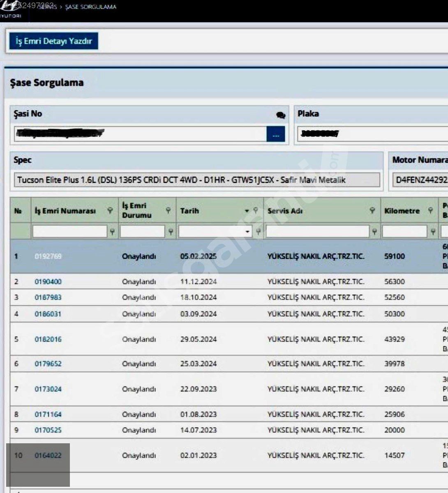Click the kilometre value 25906
The height and width of the screenshot is (493, 448).
click(x=395, y=414)
